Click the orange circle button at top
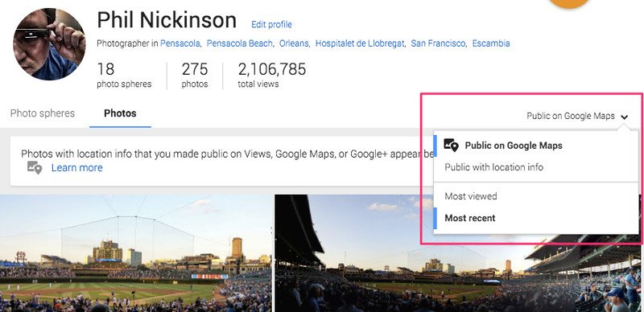Image resolution: width=644 pixels, height=312 pixels. [x=569, y=3]
